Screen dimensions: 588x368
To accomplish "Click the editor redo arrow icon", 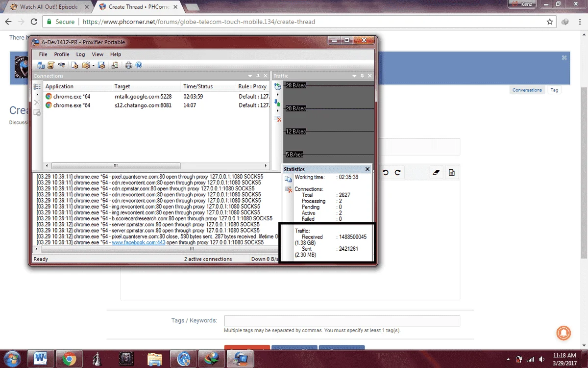I will click(x=398, y=173).
